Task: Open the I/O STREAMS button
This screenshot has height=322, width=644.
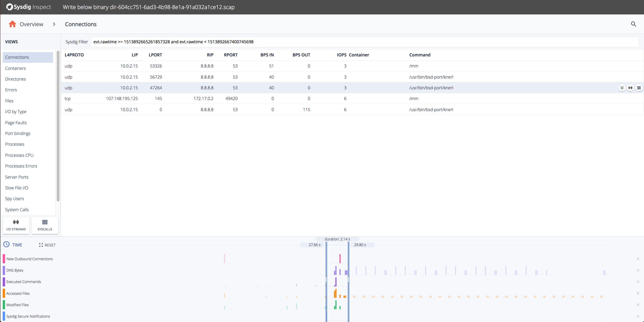Action: click(16, 225)
